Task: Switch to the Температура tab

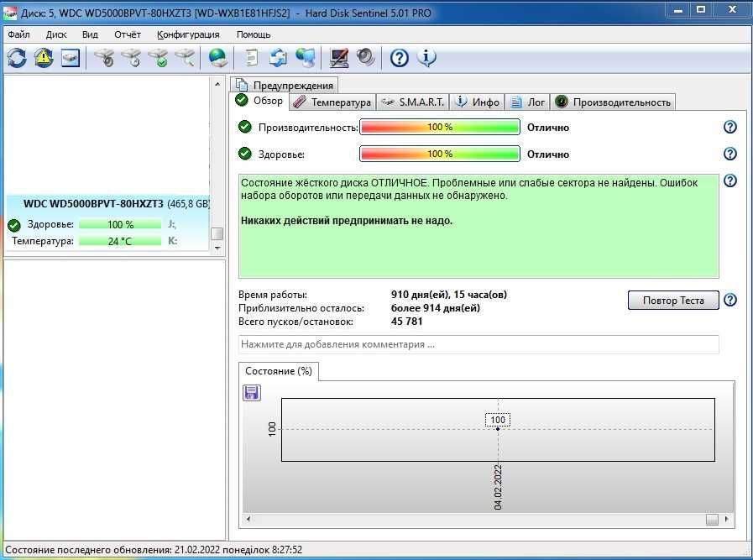Action: point(332,102)
